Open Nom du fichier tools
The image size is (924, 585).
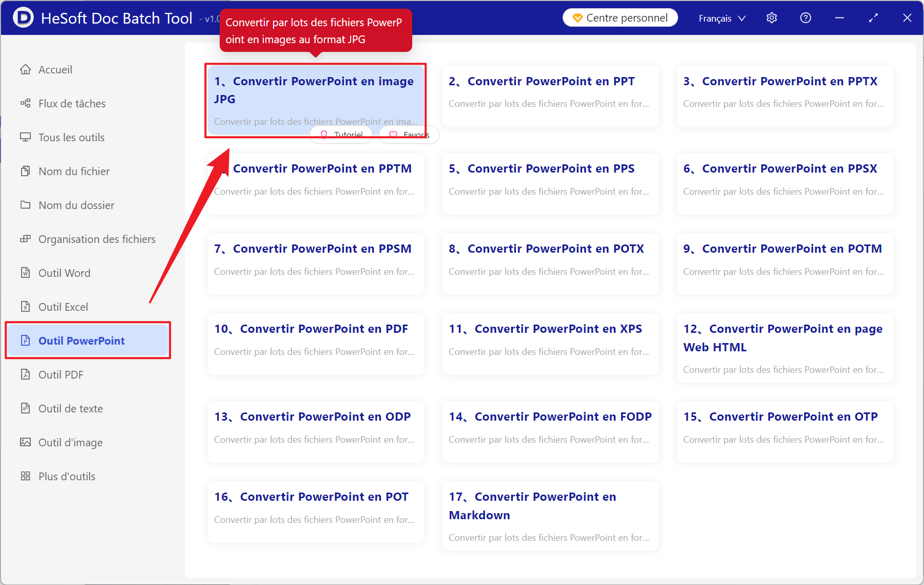(x=87, y=171)
